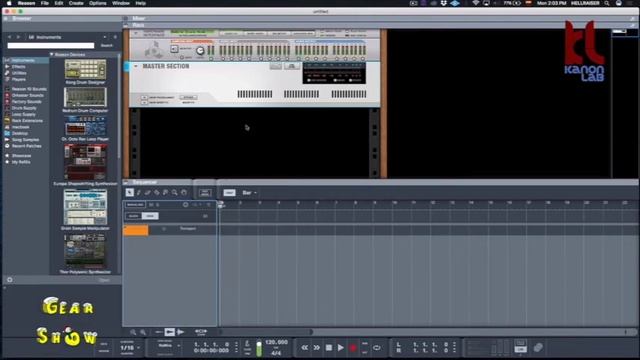Image resolution: width=640 pixels, height=360 pixels.
Task: Select the Mute tool in sequencer toolbar
Action: (x=165, y=193)
